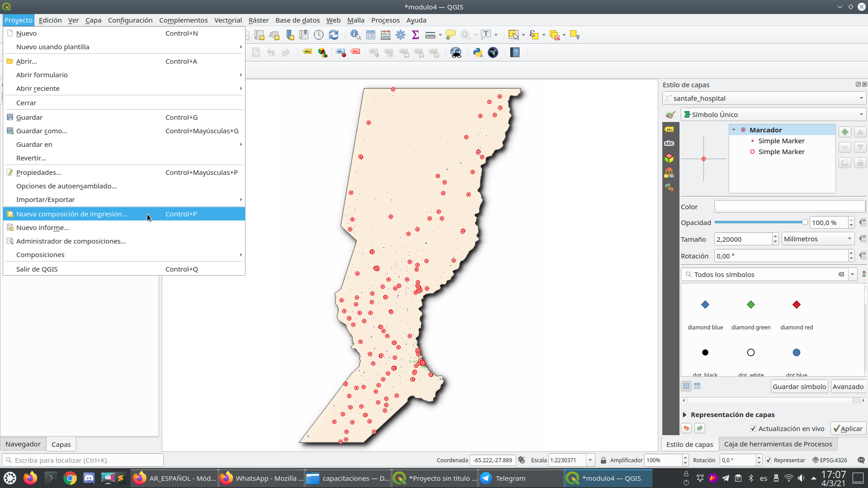This screenshot has height=488, width=868.
Task: Open the diagram options icon
Action: click(322, 52)
